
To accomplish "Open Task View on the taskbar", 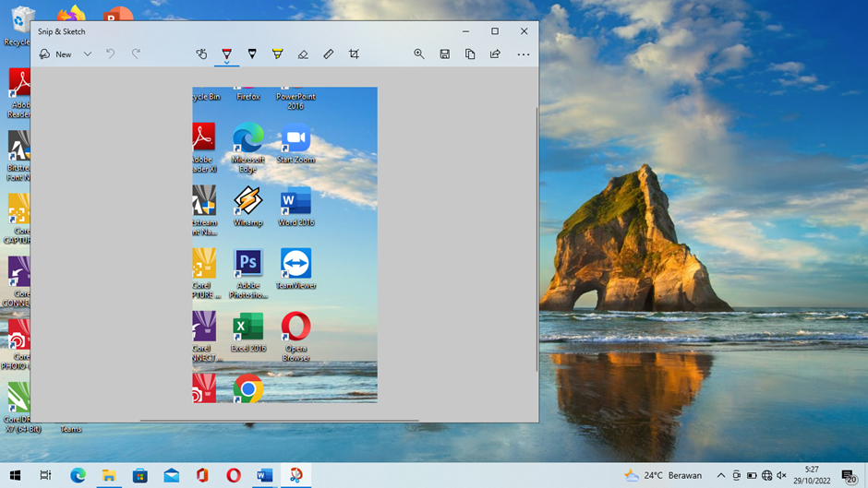I will (45, 475).
